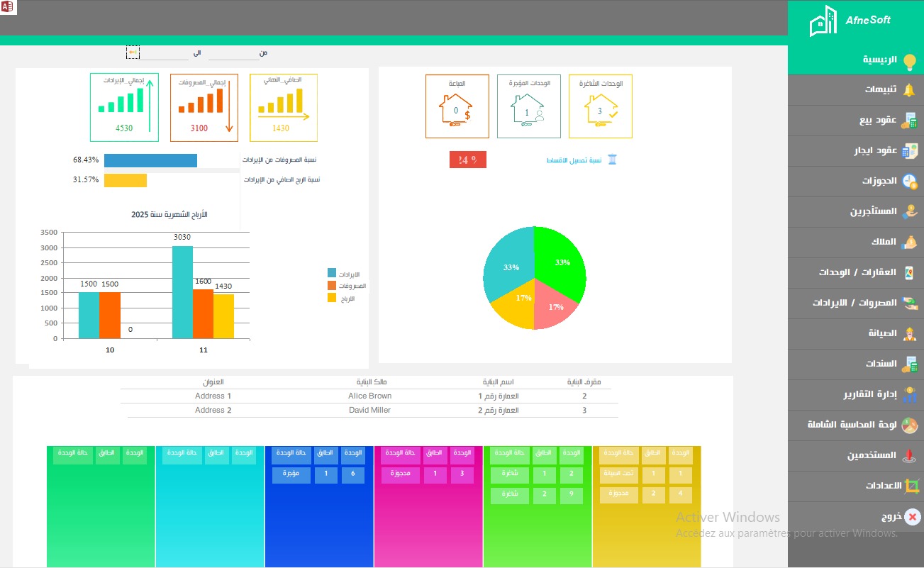Click the handshake icon for المصروفات / الايرادات
The height and width of the screenshot is (568, 924).
pyautogui.click(x=909, y=304)
